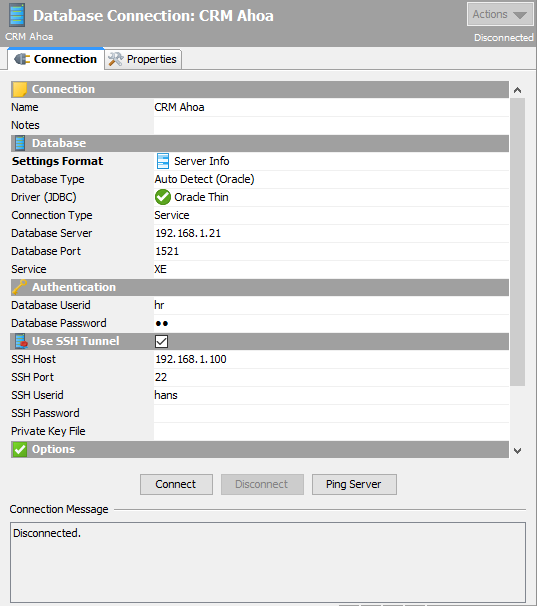Click the Disconnected status text at top right

(504, 38)
